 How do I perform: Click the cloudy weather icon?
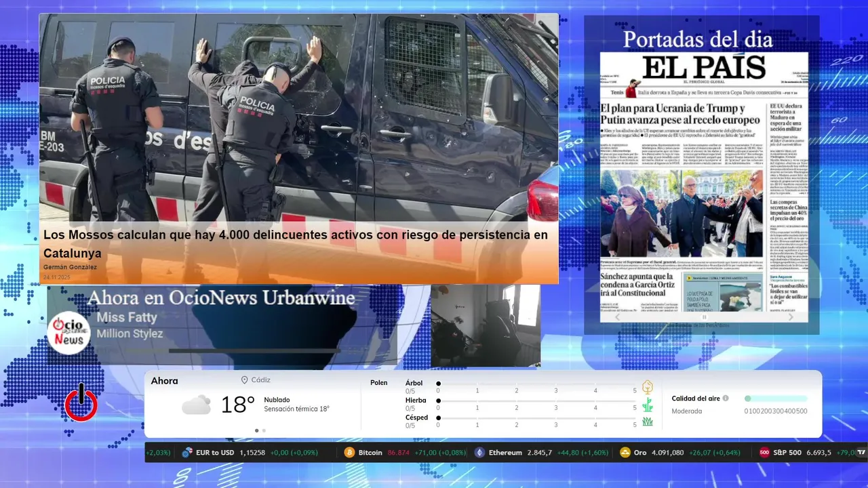pyautogui.click(x=196, y=405)
